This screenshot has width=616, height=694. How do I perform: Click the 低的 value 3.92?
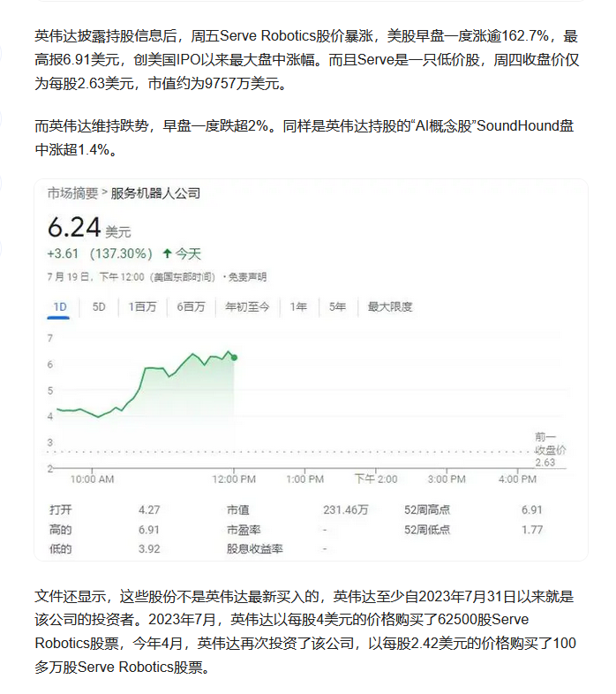tap(149, 549)
